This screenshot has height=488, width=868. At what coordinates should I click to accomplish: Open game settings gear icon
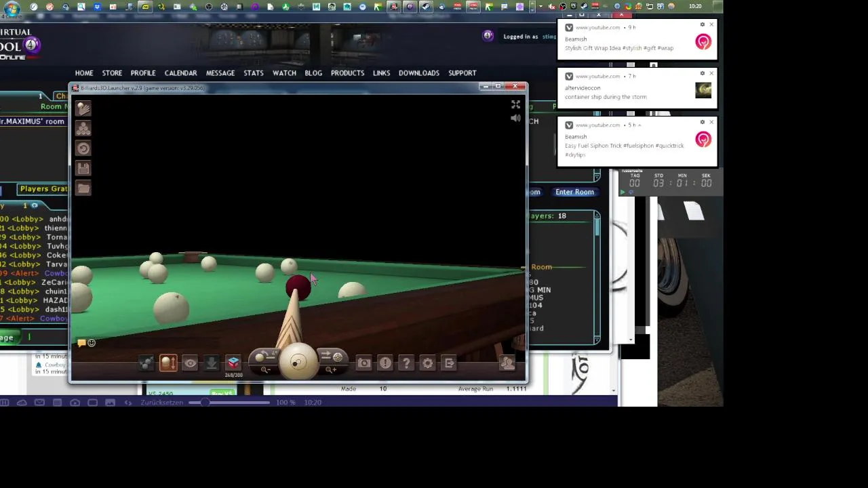tap(428, 364)
